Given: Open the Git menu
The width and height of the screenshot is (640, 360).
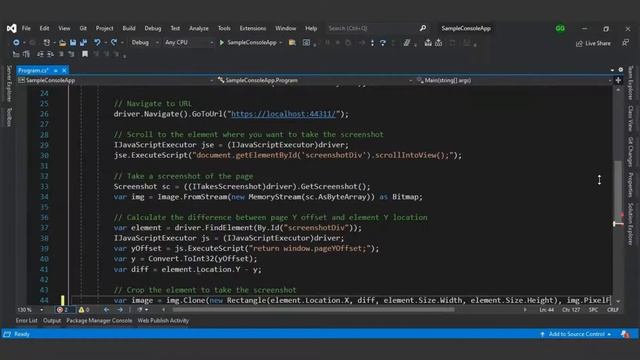Looking at the screenshot, I should tap(83, 28).
